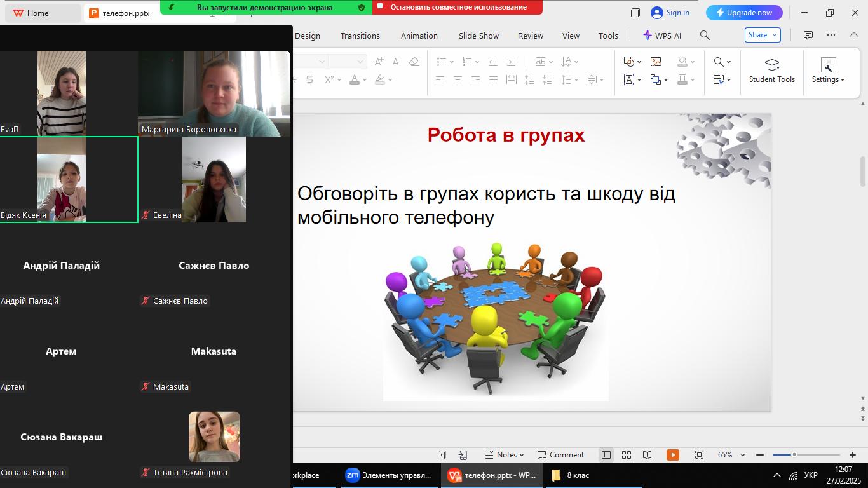Viewport: 868px width, 488px height.
Task: Open Student Tools
Action: click(771, 71)
